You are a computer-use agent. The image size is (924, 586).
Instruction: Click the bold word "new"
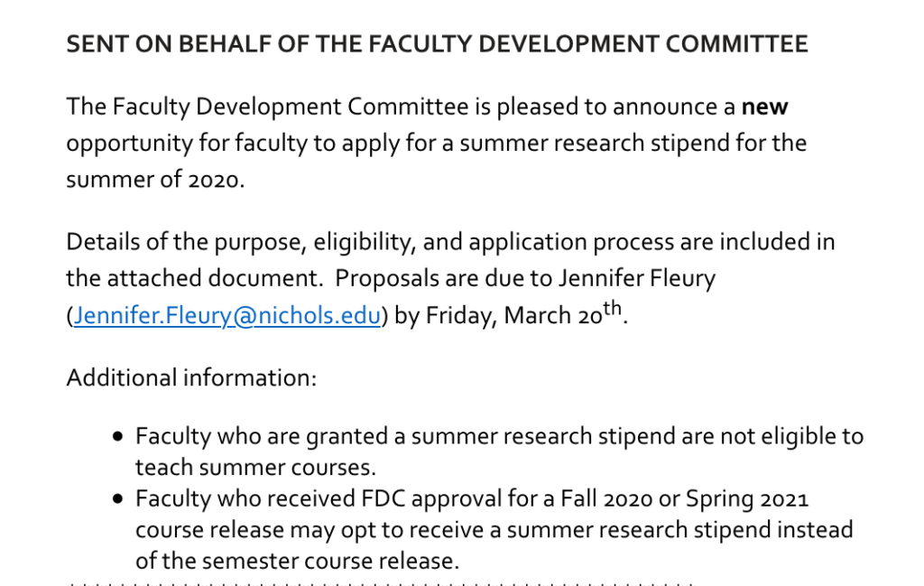click(x=764, y=107)
